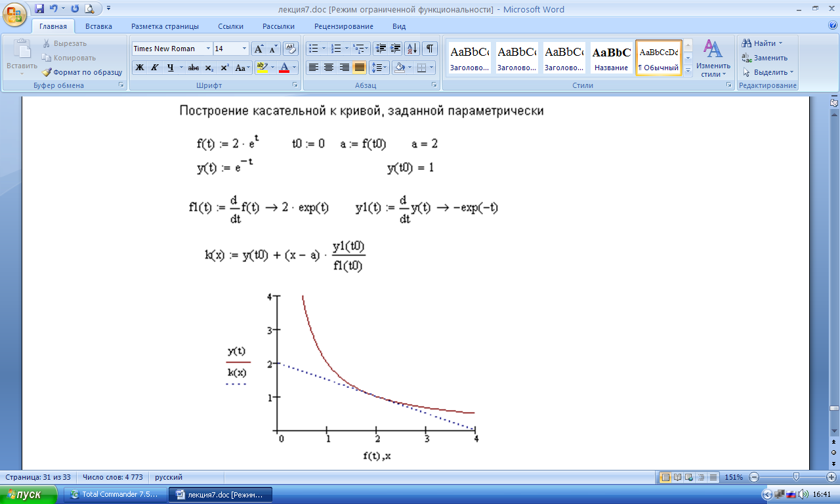Open Print Preview from Quick Access toolbar
The image size is (840, 504).
pyautogui.click(x=89, y=9)
